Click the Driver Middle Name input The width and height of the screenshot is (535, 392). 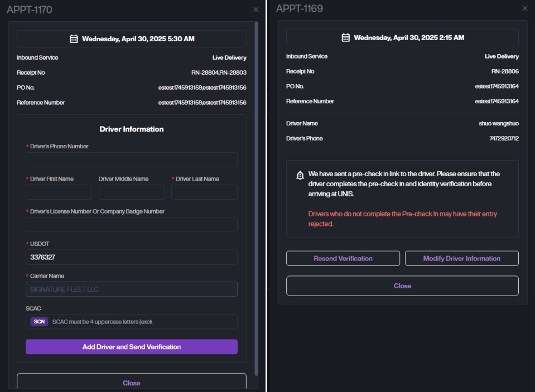pyautogui.click(x=131, y=192)
